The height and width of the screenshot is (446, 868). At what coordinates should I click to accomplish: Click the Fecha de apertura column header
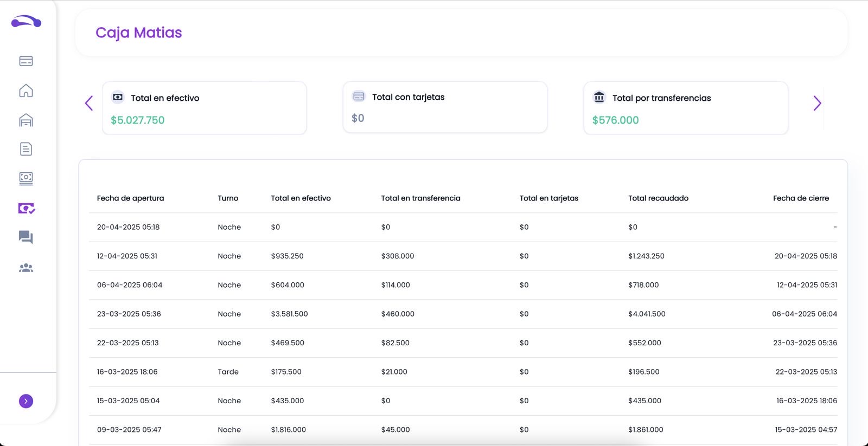tap(130, 198)
